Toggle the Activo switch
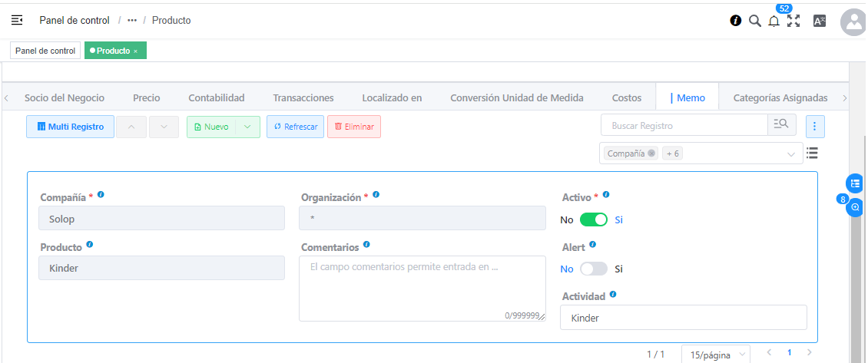868x363 pixels. coord(593,219)
